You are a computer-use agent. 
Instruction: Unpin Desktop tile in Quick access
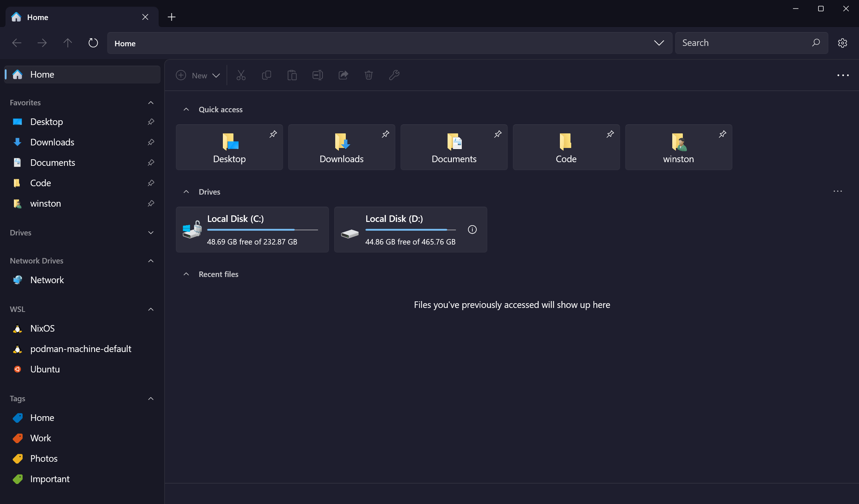point(273,134)
